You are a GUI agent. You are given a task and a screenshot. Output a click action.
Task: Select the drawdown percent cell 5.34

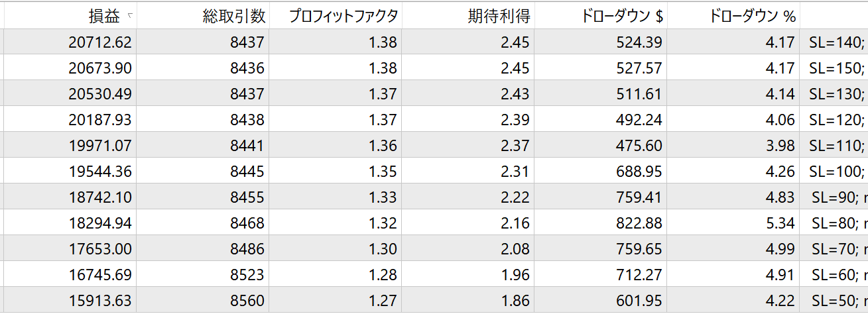pos(780,223)
